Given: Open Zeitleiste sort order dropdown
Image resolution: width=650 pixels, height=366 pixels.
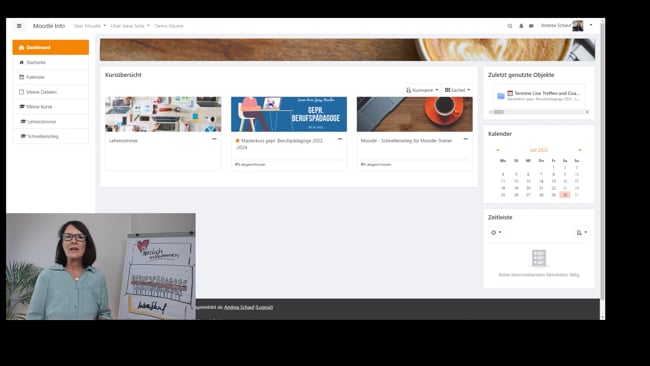Looking at the screenshot, I should (582, 233).
